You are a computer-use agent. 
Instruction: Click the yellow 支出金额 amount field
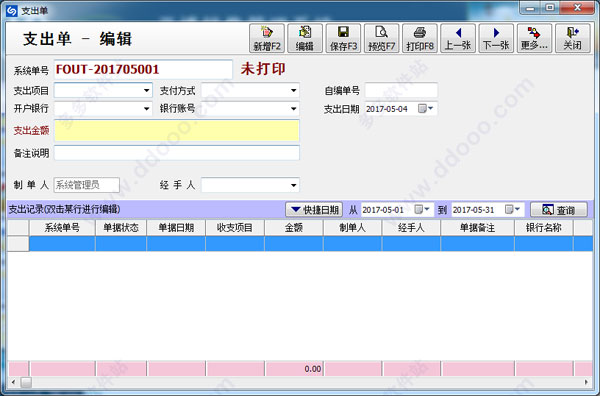(x=177, y=130)
